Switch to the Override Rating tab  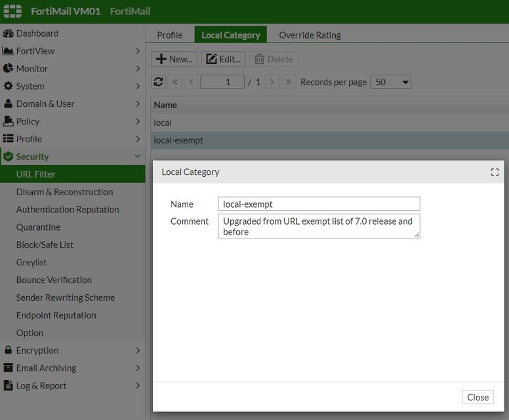click(x=310, y=35)
